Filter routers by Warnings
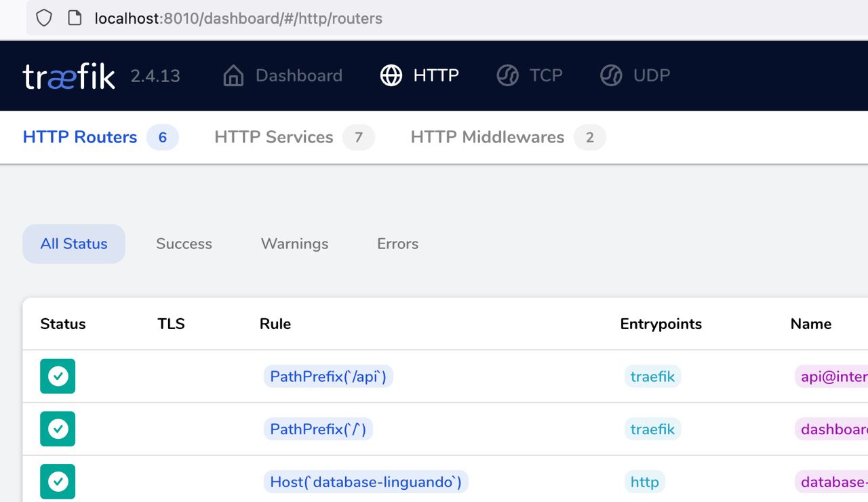 [294, 244]
